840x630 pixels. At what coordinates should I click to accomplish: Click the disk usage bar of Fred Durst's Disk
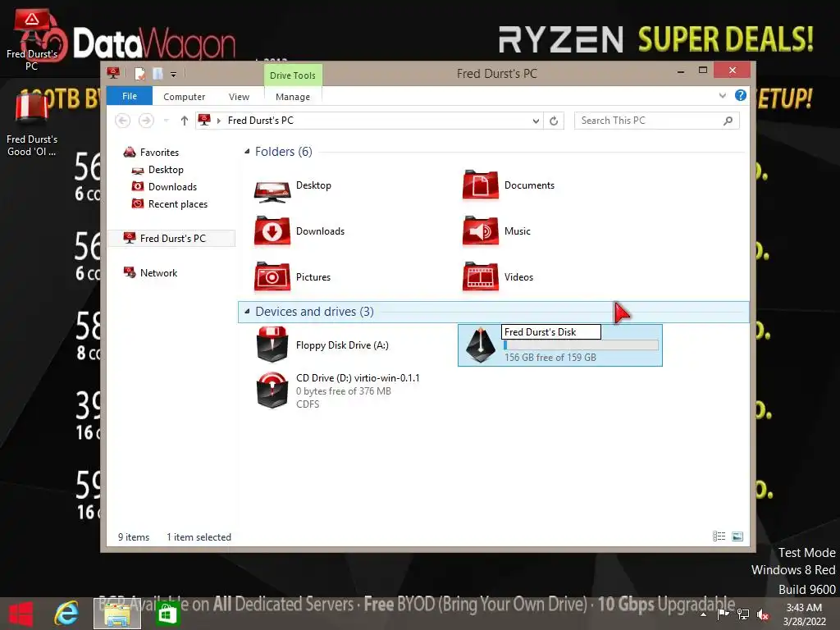pyautogui.click(x=581, y=345)
